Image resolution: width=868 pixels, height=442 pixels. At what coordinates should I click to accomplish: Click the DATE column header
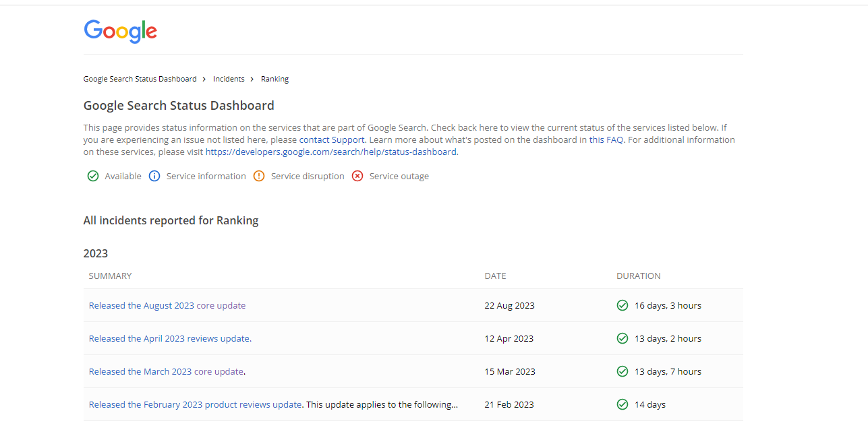point(495,276)
